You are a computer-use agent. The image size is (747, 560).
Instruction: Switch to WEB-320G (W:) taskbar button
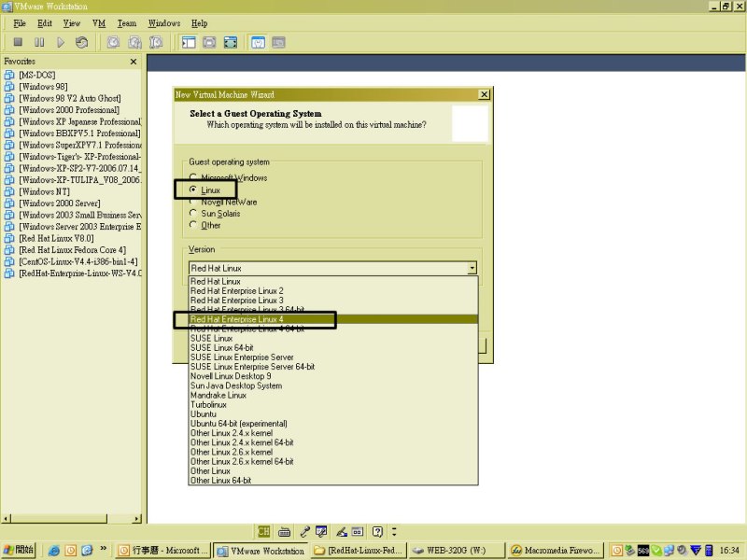pos(457,551)
